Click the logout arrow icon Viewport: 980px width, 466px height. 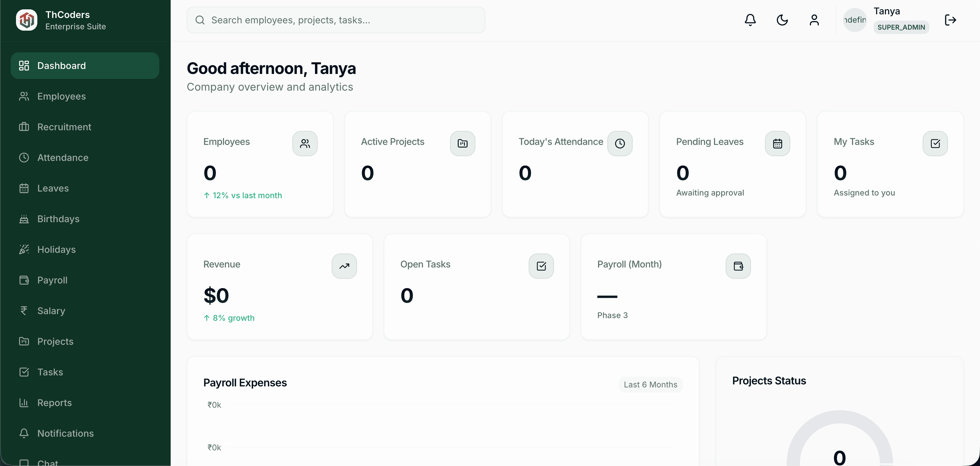[950, 20]
